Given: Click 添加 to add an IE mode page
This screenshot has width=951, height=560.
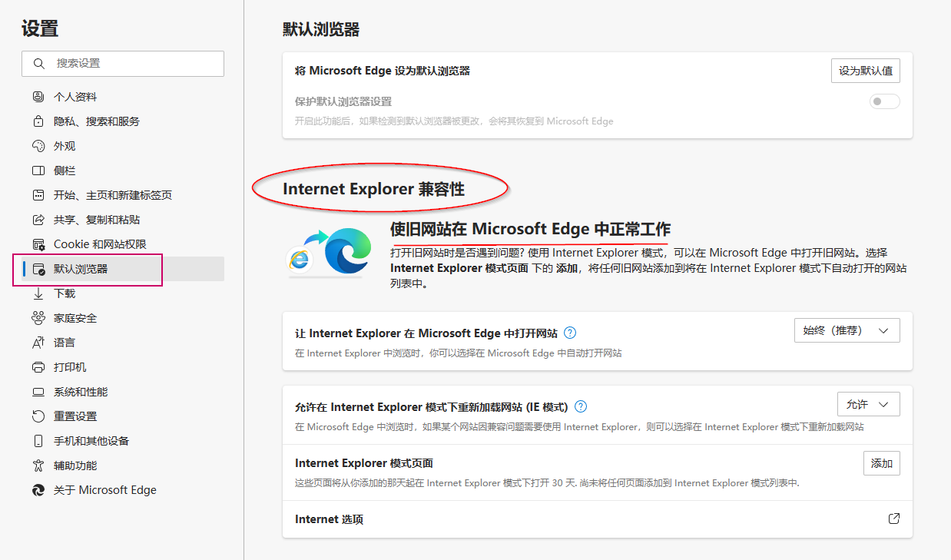Looking at the screenshot, I should pyautogui.click(x=881, y=462).
